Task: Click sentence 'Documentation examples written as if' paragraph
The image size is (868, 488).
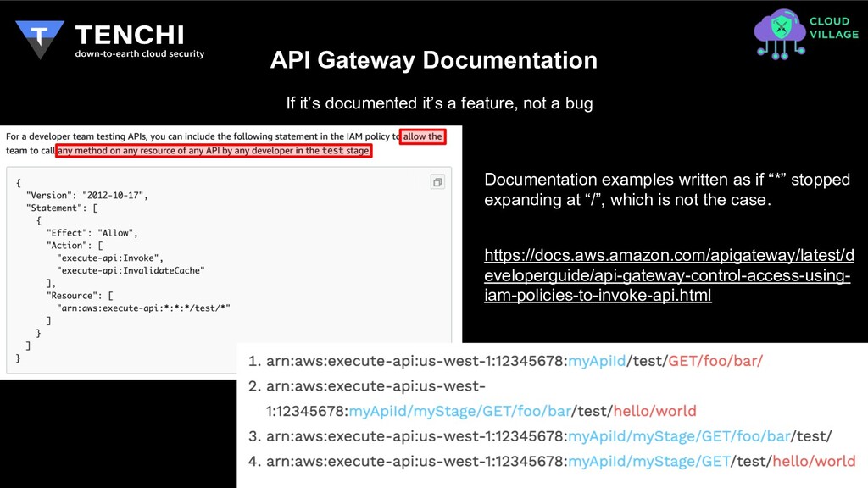Action: (667, 189)
